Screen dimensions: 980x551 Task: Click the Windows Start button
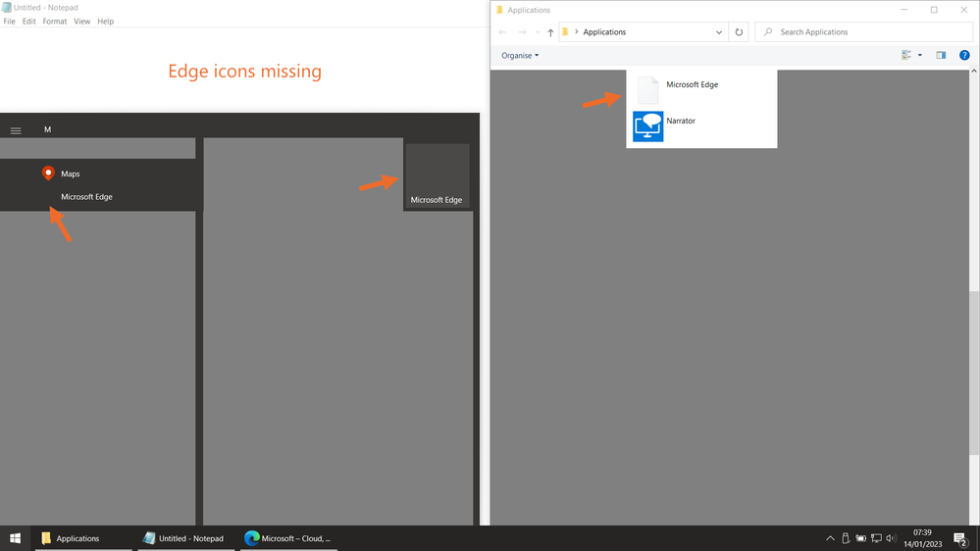click(x=15, y=538)
